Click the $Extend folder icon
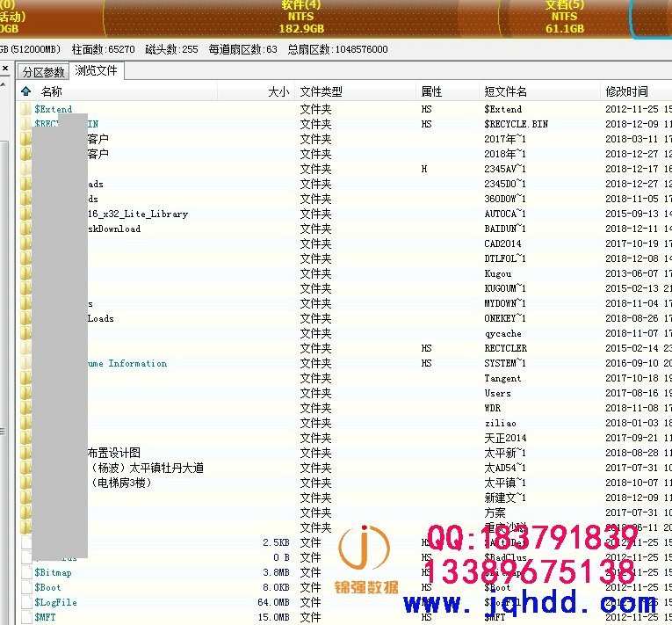 pos(25,109)
